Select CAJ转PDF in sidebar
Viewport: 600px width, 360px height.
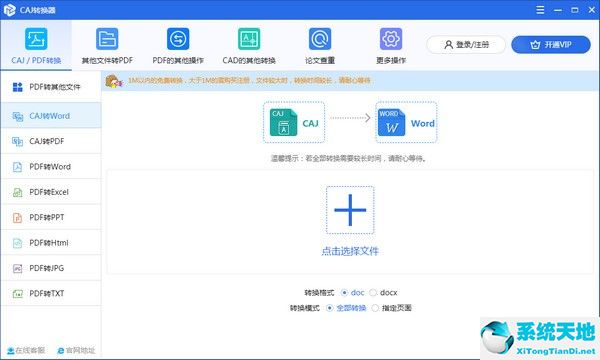pyautogui.click(x=51, y=141)
